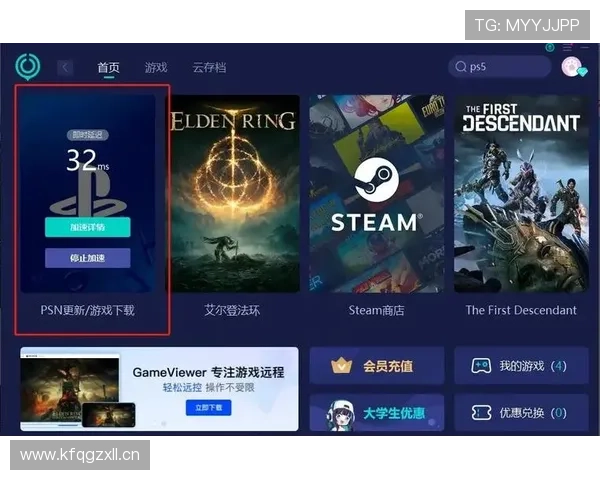Click the search box containing ps5
600x480 pixels.
click(x=500, y=67)
